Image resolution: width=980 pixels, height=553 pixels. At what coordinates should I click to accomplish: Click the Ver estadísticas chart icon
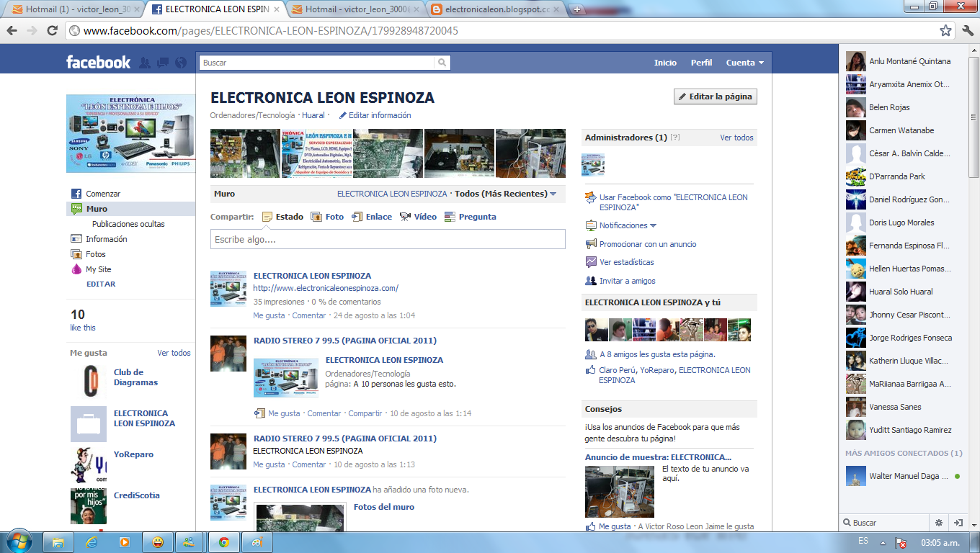[x=591, y=261]
